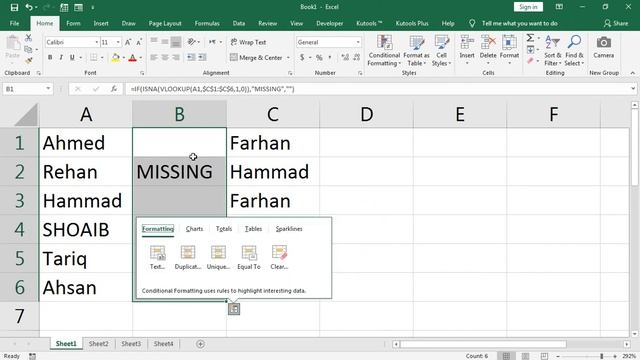Open Conditional Formatting menu in ribbon
640x360 pixels.
pyautogui.click(x=384, y=51)
